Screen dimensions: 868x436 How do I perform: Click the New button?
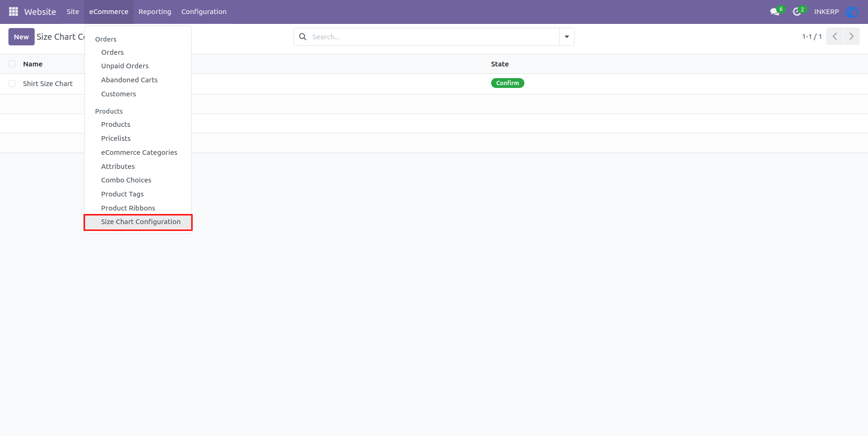(x=22, y=36)
